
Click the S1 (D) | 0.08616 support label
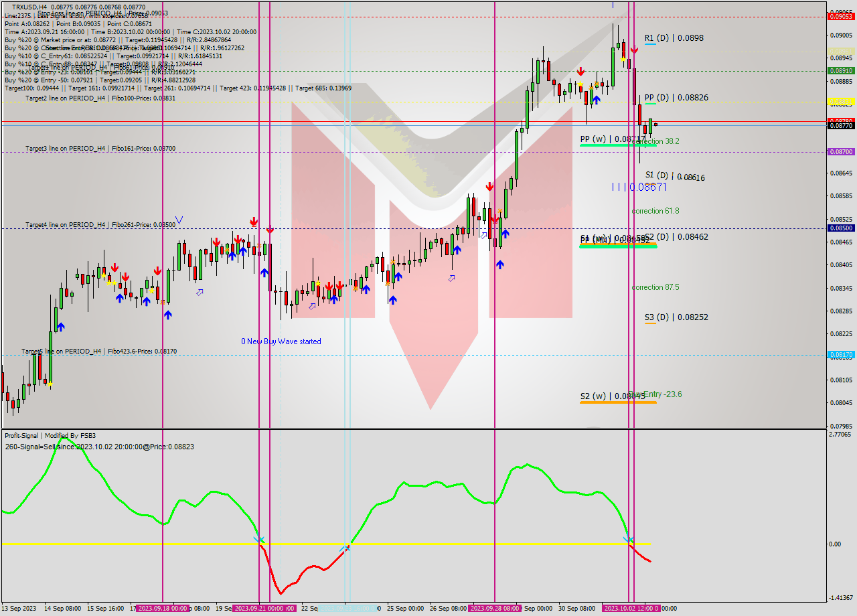tap(675, 177)
